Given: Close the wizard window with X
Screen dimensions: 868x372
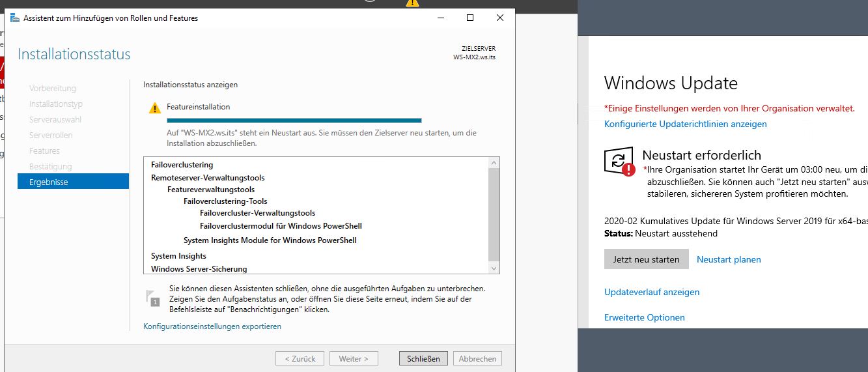Looking at the screenshot, I should [500, 18].
